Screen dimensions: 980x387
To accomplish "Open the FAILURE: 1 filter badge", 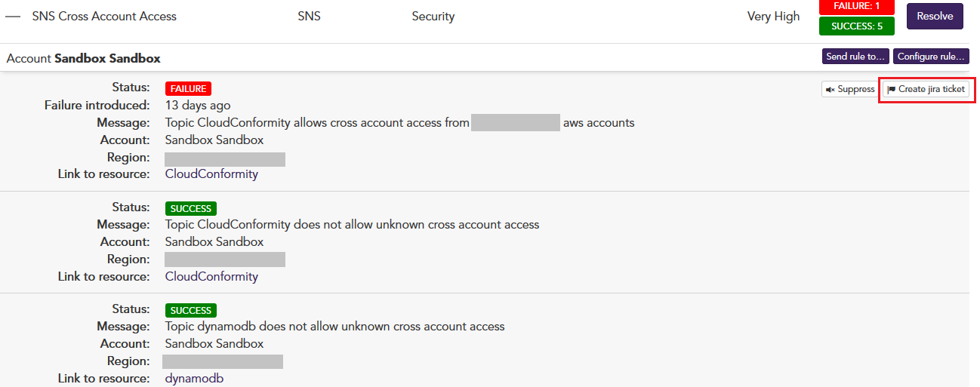I will pos(856,6).
